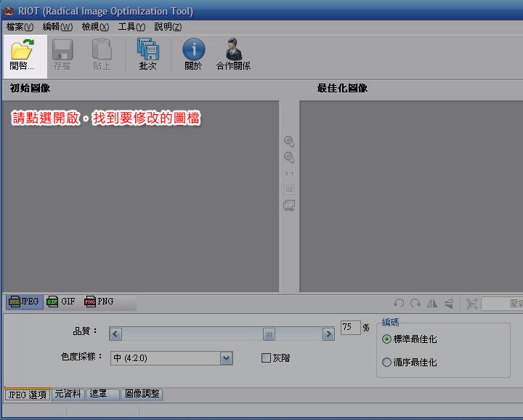Decrease quality with slider left arrow

pyautogui.click(x=115, y=334)
